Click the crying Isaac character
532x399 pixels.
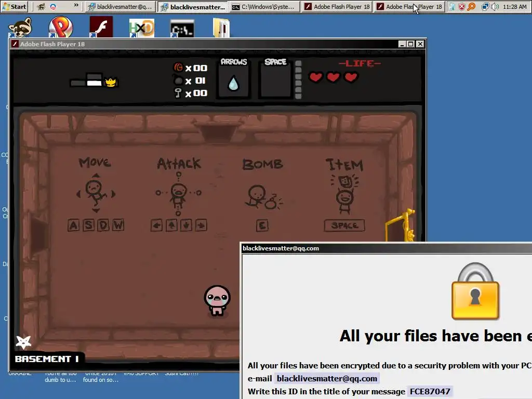pos(217,301)
